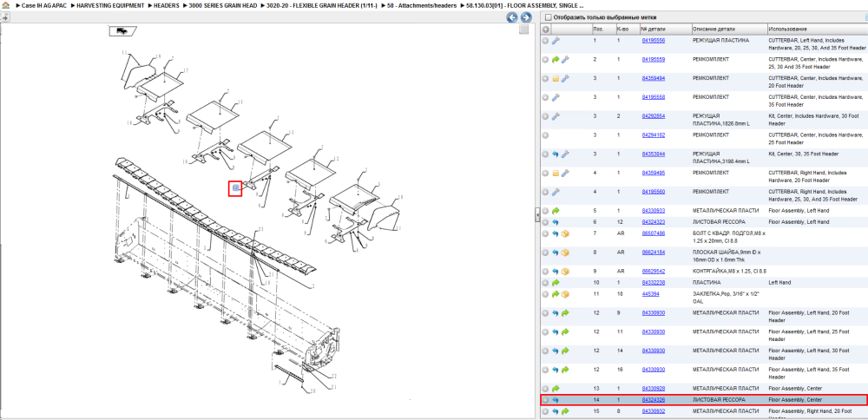Click wrench icon on row 84195556

556,41
